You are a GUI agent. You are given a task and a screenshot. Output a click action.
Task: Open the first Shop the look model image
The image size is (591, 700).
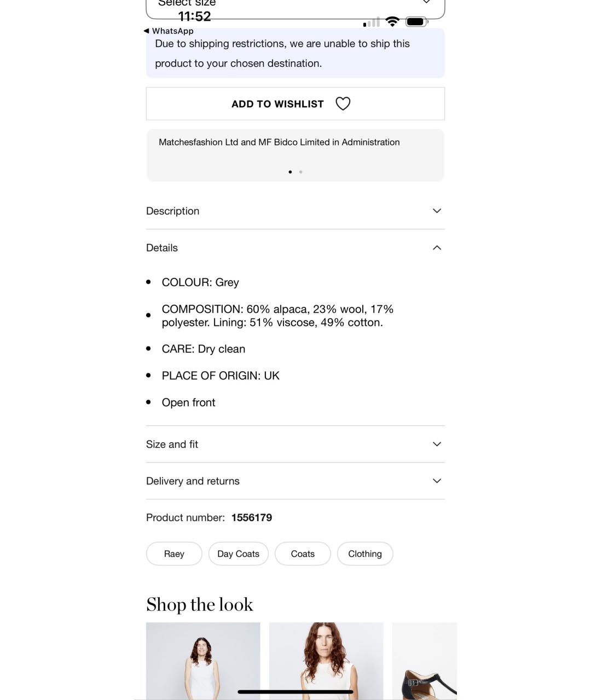coord(203,661)
